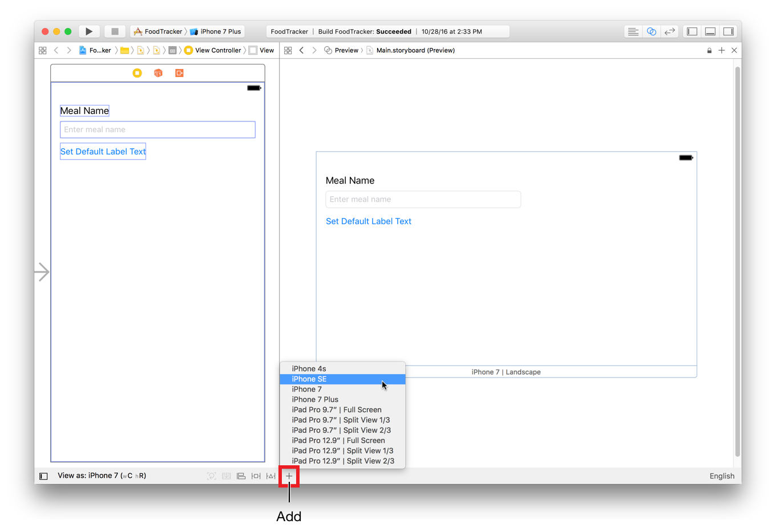The height and width of the screenshot is (532, 776).
Task: Toggle the document outline button
Action: [x=43, y=476]
